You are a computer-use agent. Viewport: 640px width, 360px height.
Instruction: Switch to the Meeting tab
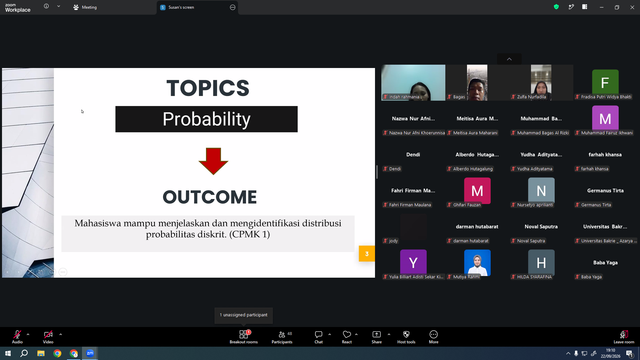tap(85, 7)
